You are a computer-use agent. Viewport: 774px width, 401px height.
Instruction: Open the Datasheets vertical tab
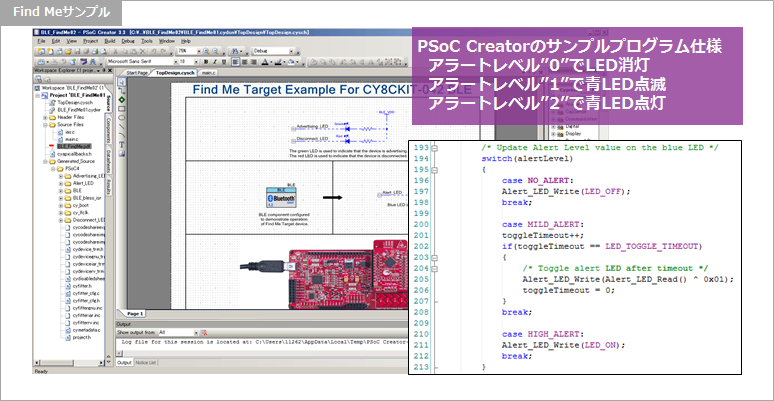pos(109,160)
